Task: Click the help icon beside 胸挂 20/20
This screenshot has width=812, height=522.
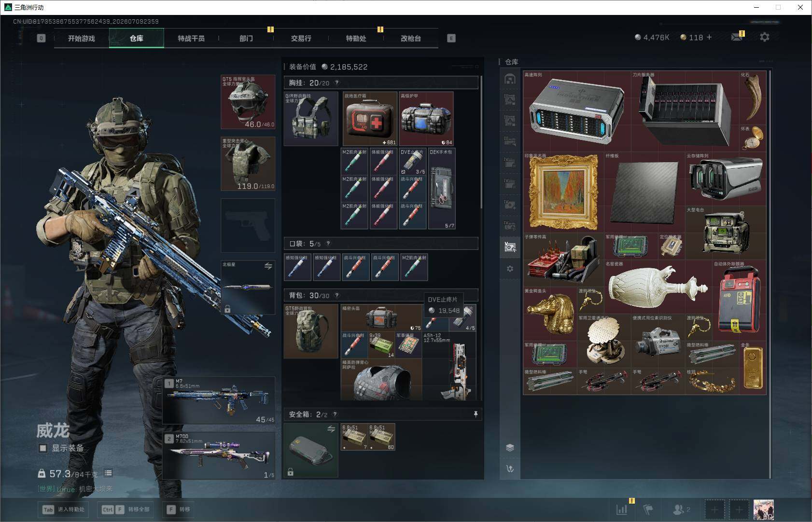Action: [x=337, y=83]
